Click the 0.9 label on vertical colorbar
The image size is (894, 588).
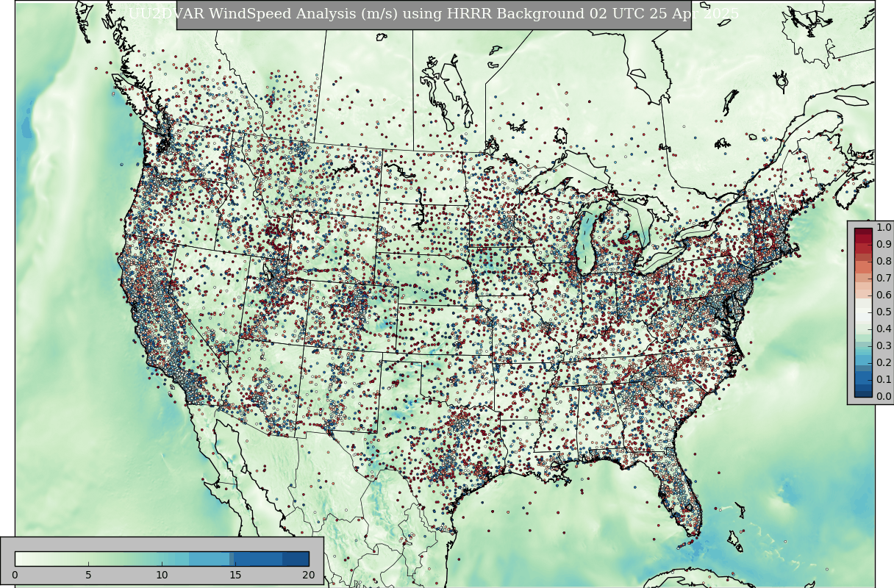[884, 245]
